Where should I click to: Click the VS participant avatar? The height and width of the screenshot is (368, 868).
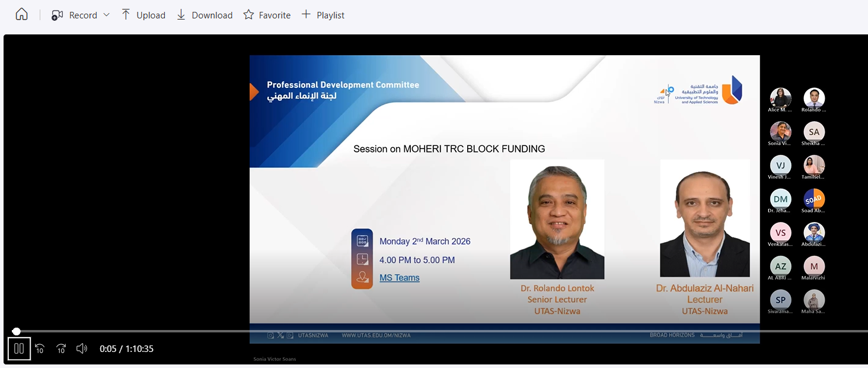pyautogui.click(x=780, y=233)
